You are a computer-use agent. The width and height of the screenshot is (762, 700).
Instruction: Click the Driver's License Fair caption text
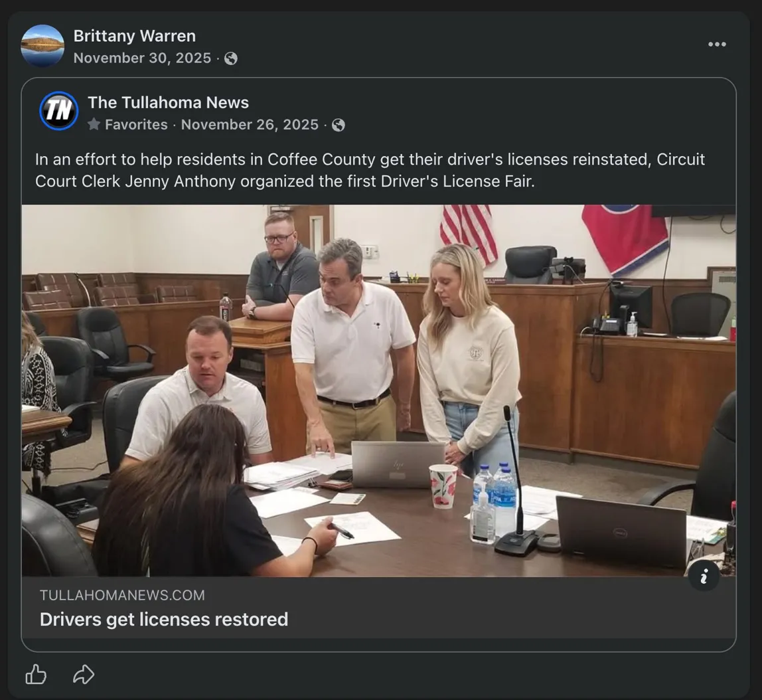point(370,171)
